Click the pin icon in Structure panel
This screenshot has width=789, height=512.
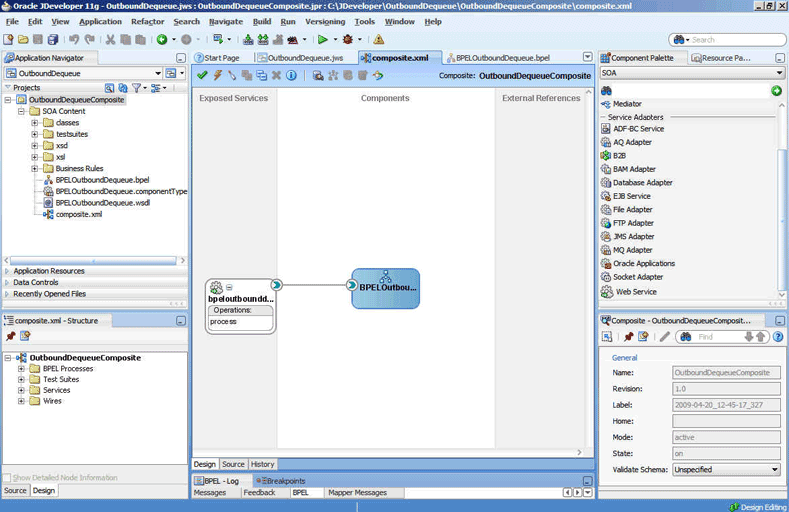[11, 336]
